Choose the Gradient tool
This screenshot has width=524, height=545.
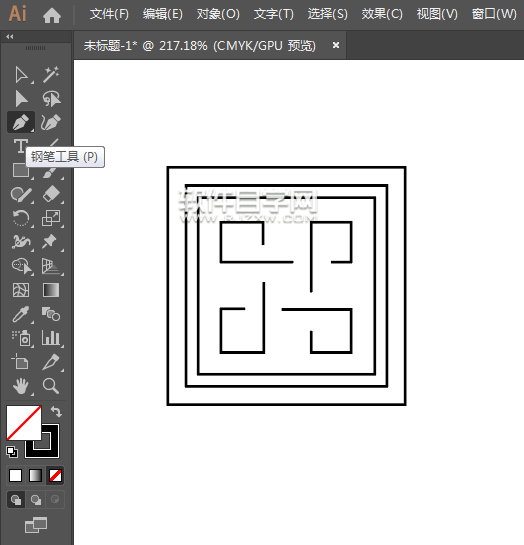pyautogui.click(x=51, y=290)
